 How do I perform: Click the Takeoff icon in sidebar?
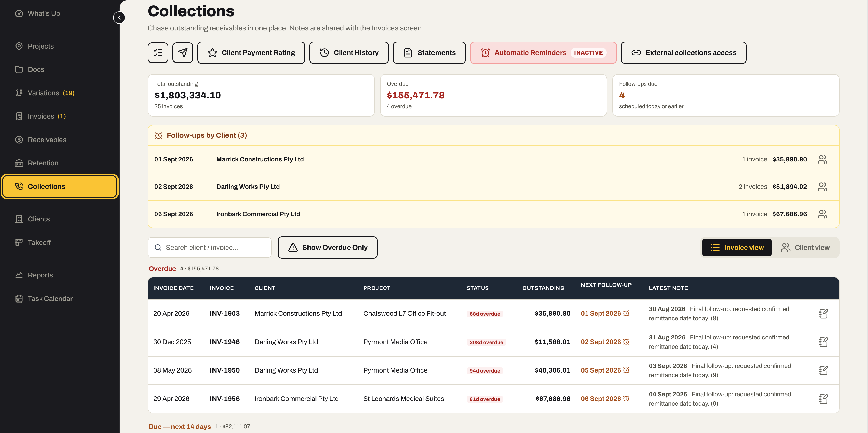coord(19,243)
